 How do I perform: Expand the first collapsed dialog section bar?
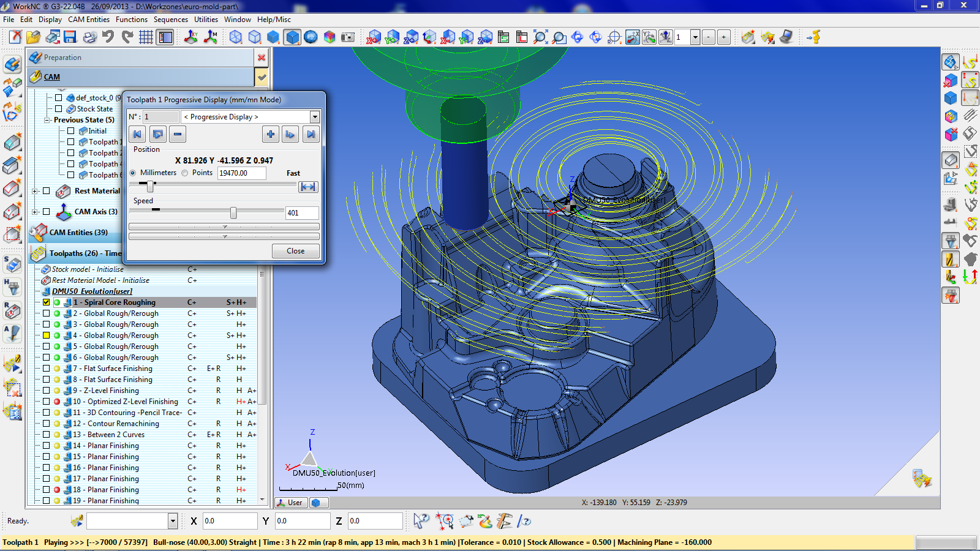[224, 227]
